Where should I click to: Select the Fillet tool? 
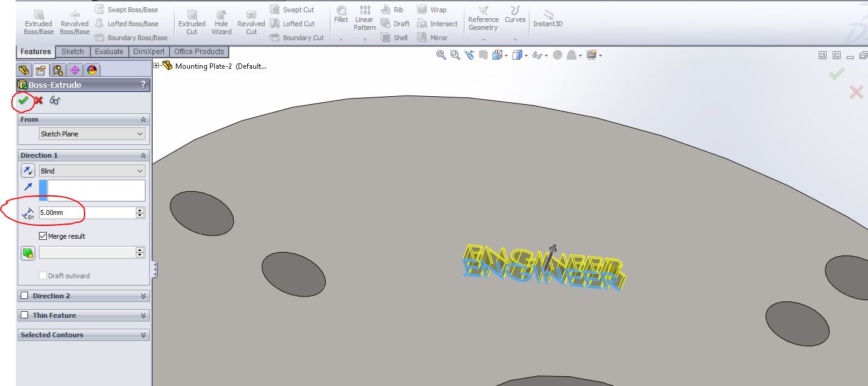click(341, 15)
